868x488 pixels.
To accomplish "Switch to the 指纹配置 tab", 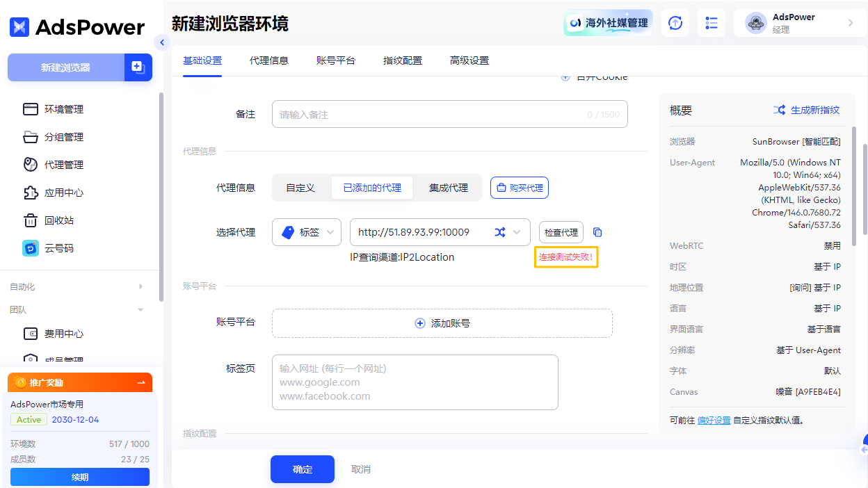I will (403, 60).
